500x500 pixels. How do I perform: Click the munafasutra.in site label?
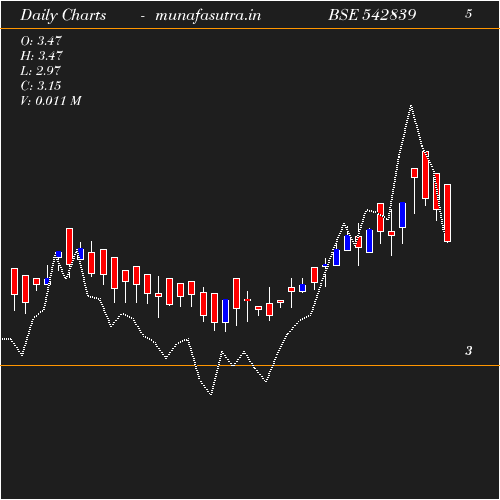[x=208, y=16]
